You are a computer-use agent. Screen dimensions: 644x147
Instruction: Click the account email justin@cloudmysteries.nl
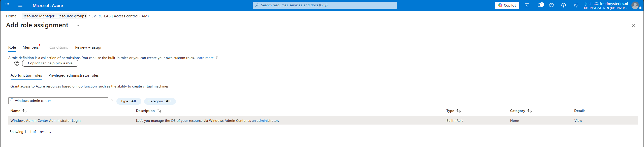point(606,4)
